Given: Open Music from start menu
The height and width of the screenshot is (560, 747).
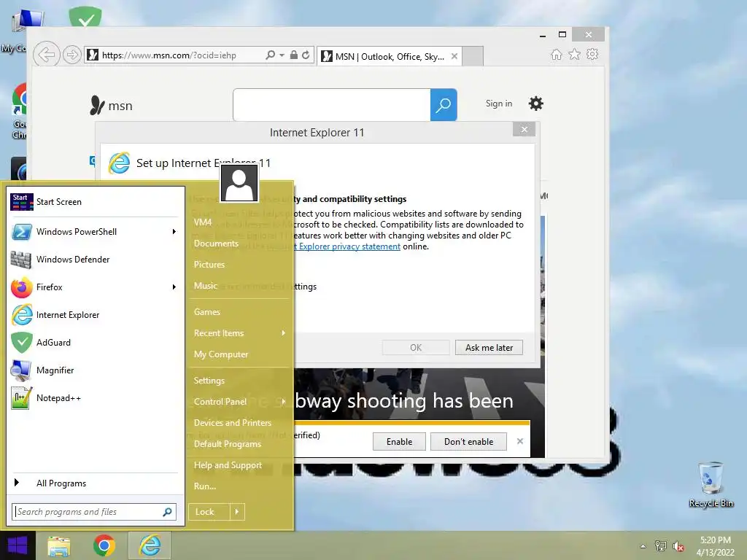Looking at the screenshot, I should (x=205, y=286).
